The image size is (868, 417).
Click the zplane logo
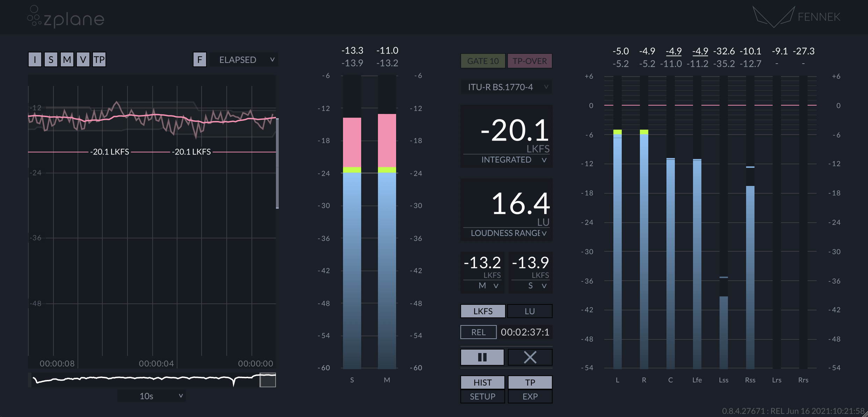coord(66,17)
